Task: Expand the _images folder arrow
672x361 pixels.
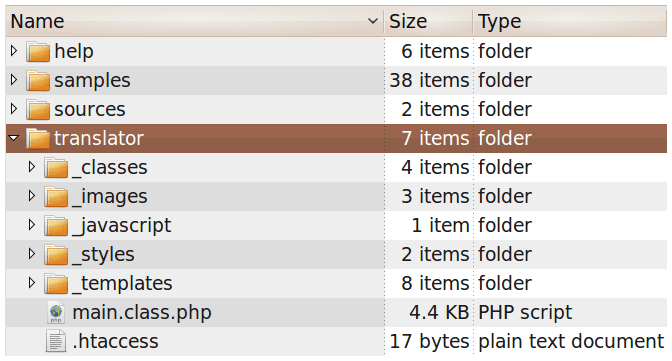Action: [x=32, y=196]
